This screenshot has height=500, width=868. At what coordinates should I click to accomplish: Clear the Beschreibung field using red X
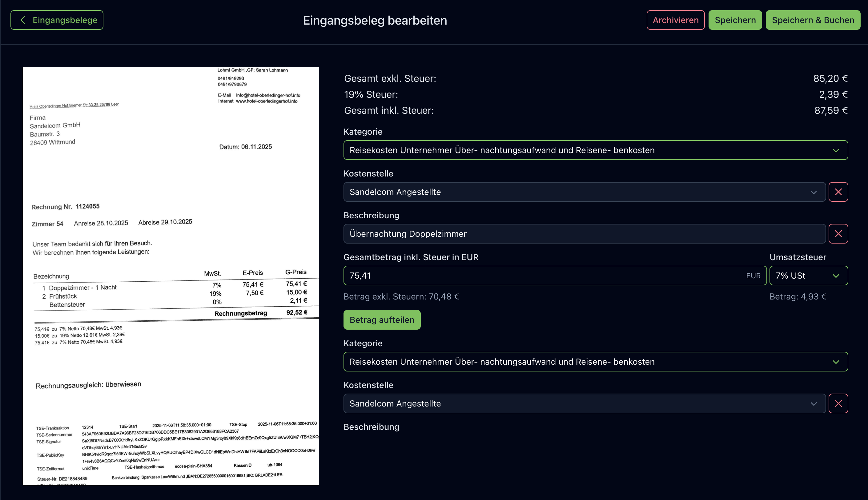pyautogui.click(x=838, y=234)
